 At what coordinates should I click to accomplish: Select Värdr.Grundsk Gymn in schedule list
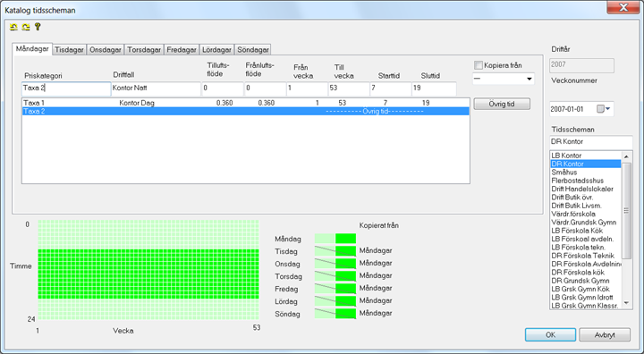click(x=585, y=223)
